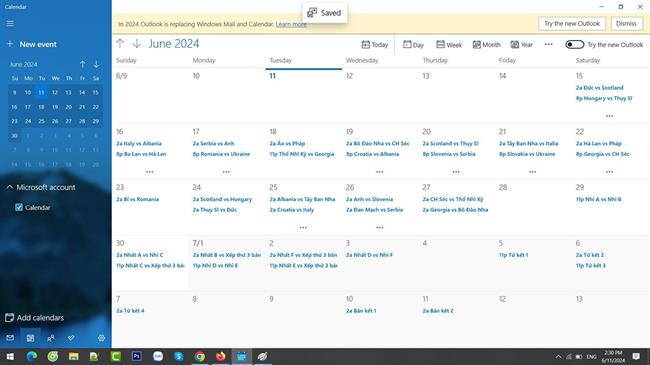Uncheck the Calendar checkbox
This screenshot has width=650, height=365.
(19, 207)
